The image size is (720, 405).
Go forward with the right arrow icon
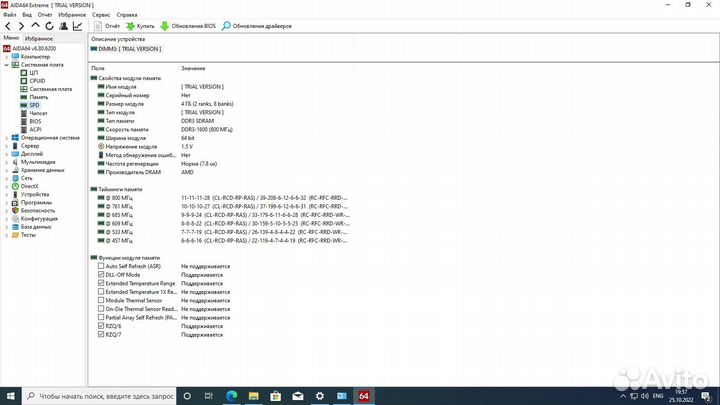pos(21,26)
